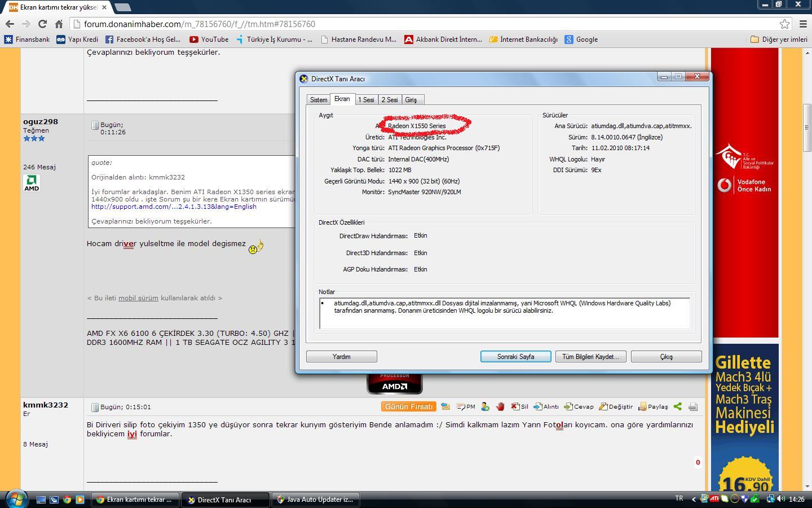This screenshot has width=812, height=508.
Task: Switch to Chrome taskbar window
Action: tap(135, 500)
